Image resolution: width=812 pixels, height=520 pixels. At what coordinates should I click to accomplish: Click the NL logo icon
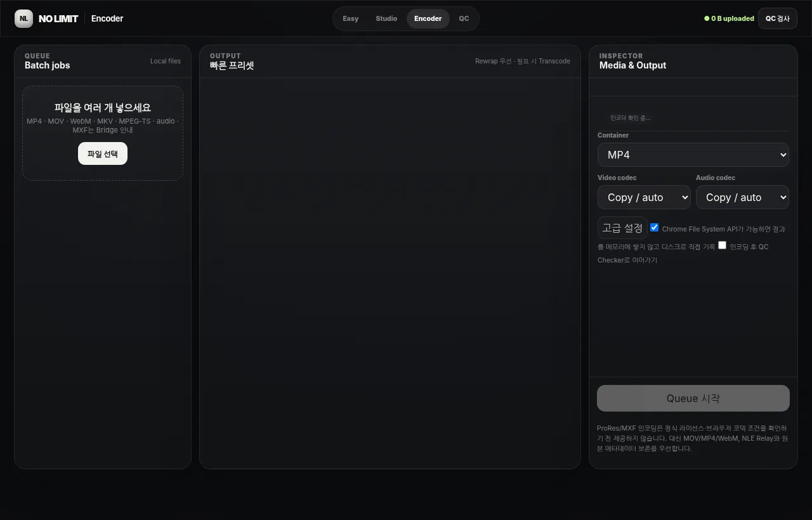click(x=23, y=19)
